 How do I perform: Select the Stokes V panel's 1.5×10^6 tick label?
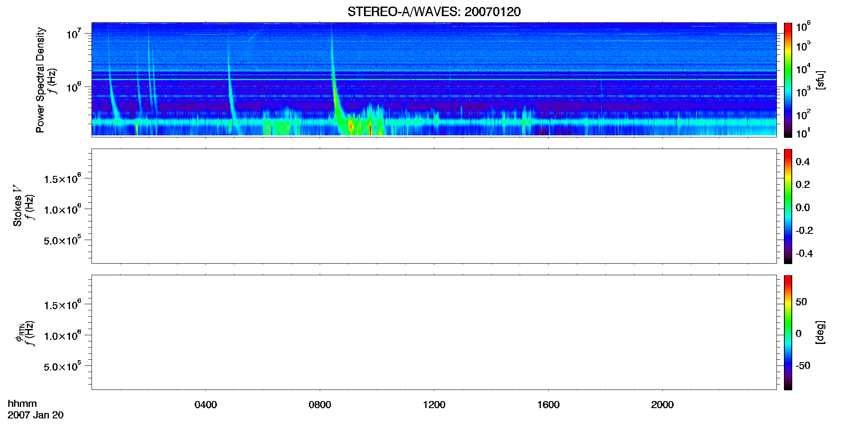tap(63, 178)
